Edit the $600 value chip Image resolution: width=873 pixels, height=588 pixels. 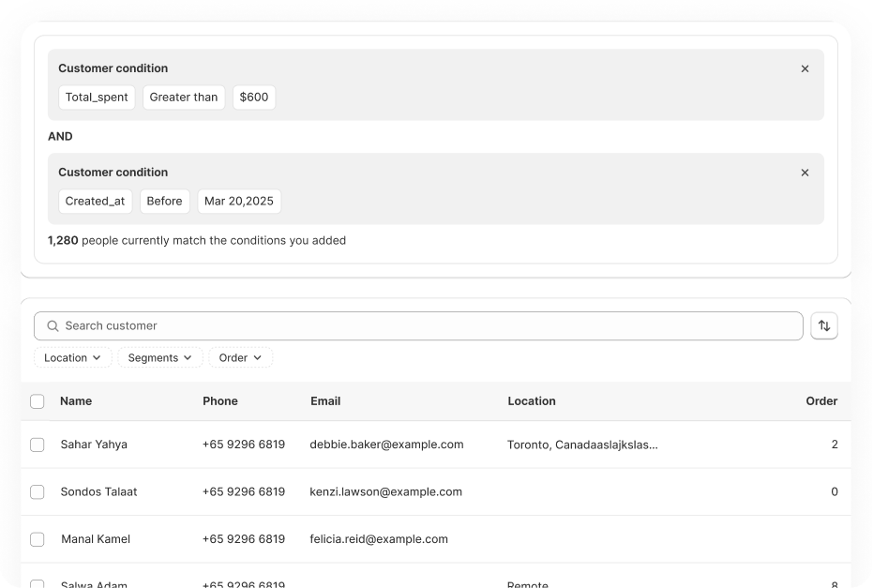pyautogui.click(x=254, y=98)
